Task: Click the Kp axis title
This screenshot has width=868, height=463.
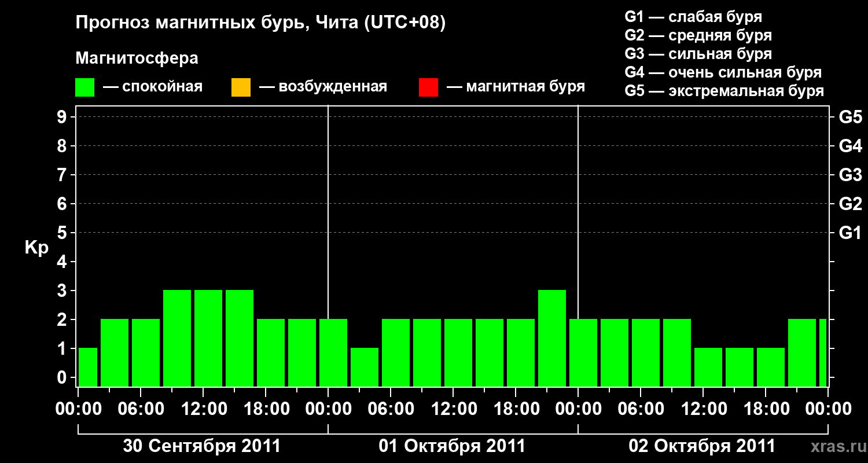Action: 36,248
